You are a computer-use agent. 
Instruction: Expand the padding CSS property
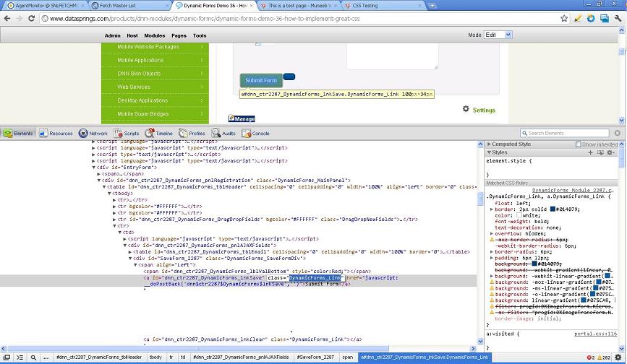492,258
